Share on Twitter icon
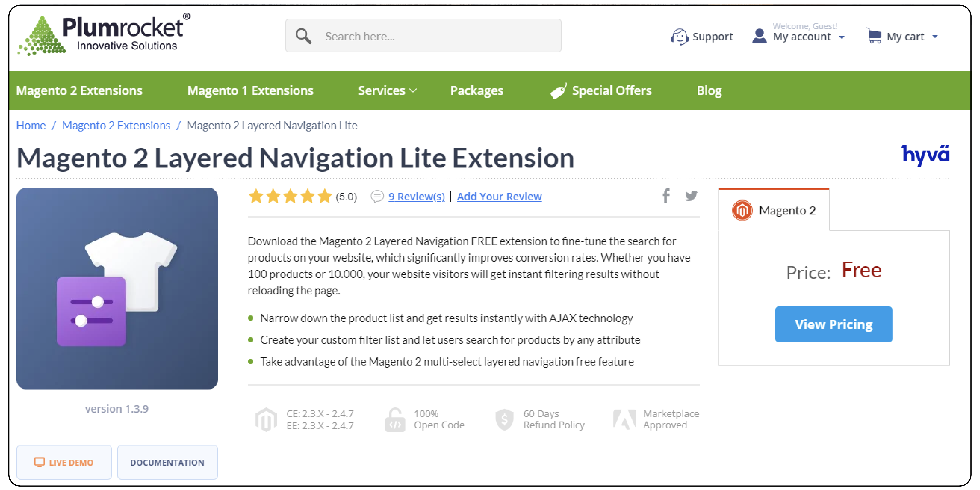This screenshot has width=980, height=490. 691,196
